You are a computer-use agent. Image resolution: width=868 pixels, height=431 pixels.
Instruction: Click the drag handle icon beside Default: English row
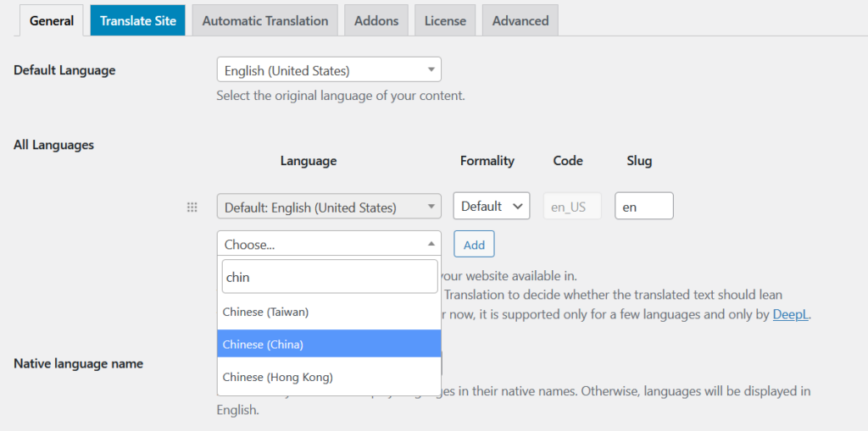coord(192,207)
